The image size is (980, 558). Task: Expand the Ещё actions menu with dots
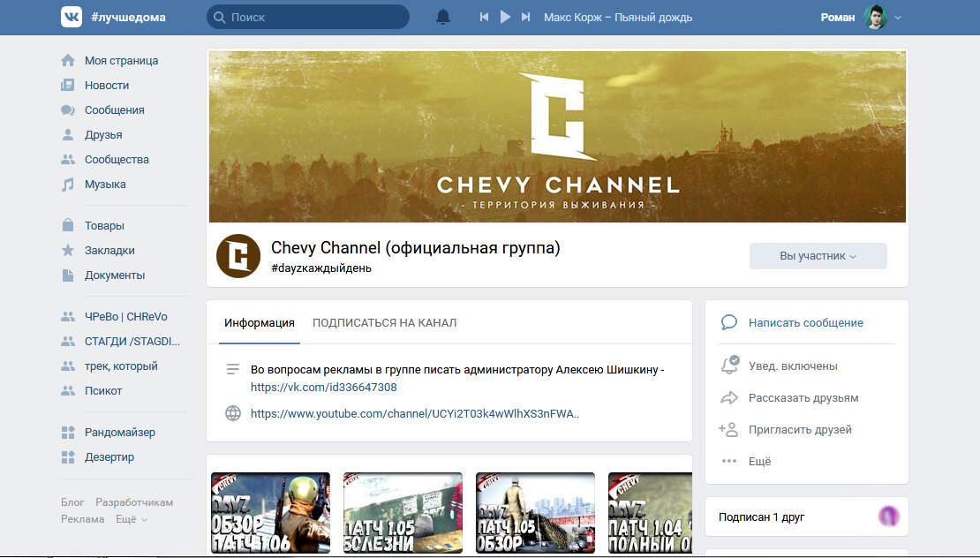coord(759,461)
